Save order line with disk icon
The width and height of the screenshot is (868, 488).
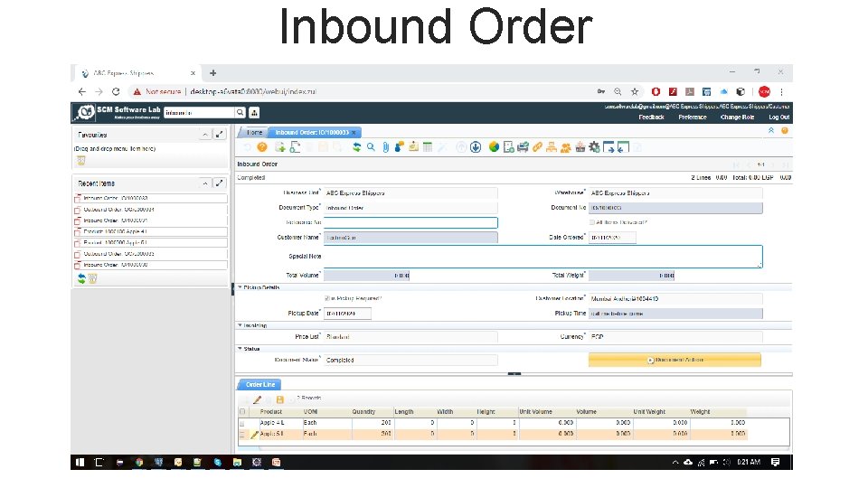279,399
